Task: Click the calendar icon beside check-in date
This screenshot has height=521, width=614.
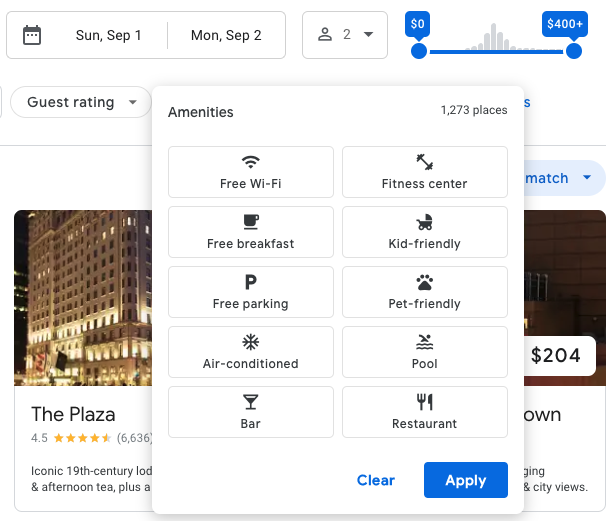Action: pos(32,35)
